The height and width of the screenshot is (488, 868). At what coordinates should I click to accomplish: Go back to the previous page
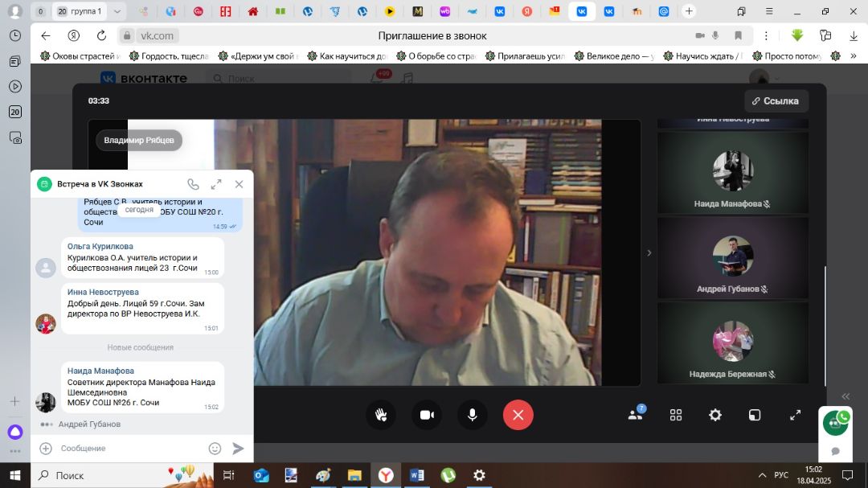coord(46,35)
